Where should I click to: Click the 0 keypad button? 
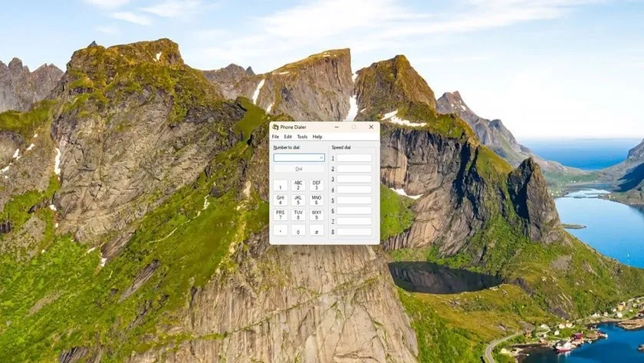point(298,229)
